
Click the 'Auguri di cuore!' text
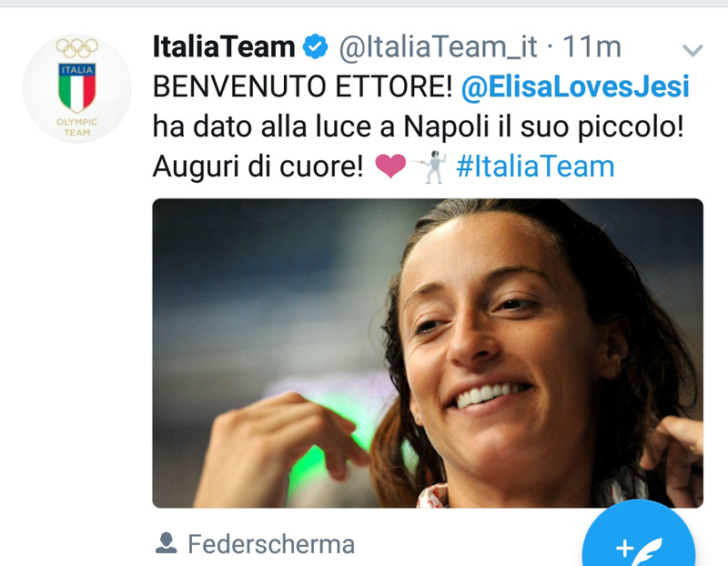coord(258,167)
